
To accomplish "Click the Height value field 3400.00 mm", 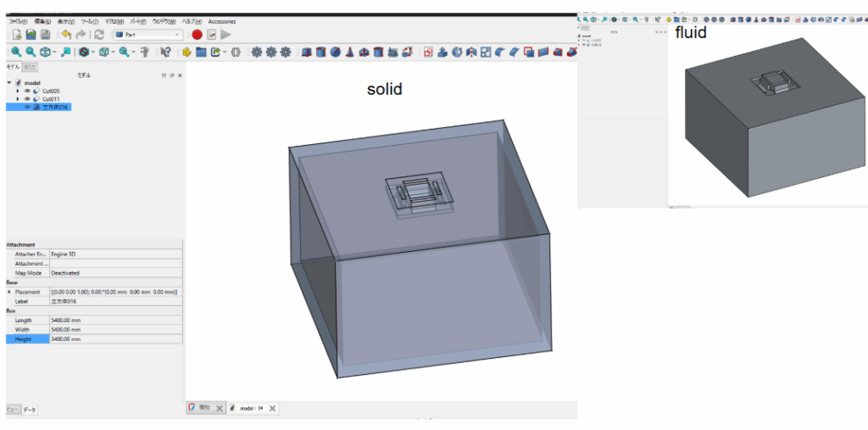I will point(115,338).
